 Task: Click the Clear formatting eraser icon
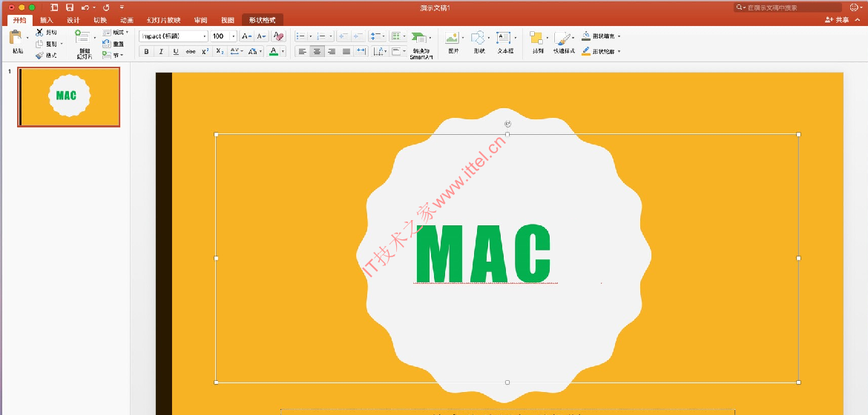click(x=278, y=36)
